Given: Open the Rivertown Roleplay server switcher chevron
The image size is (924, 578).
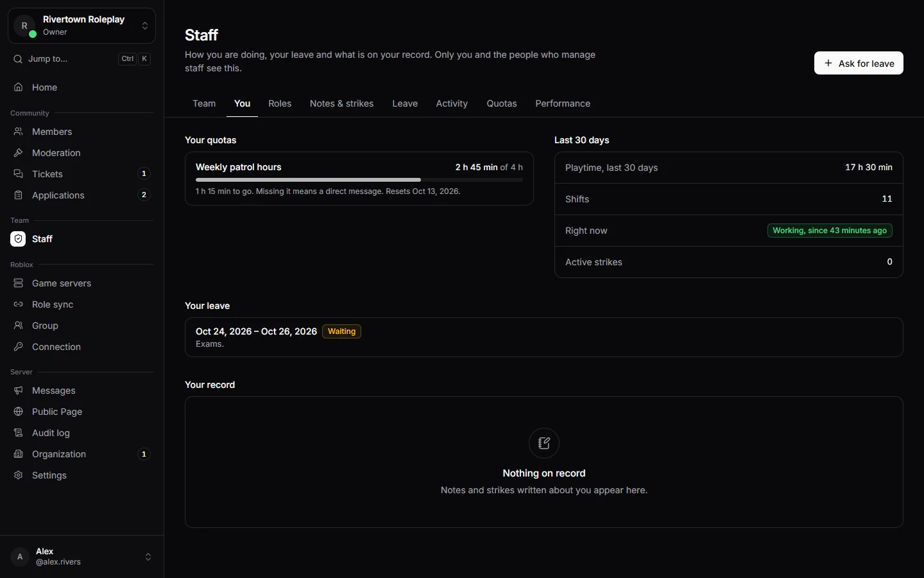Looking at the screenshot, I should [145, 26].
